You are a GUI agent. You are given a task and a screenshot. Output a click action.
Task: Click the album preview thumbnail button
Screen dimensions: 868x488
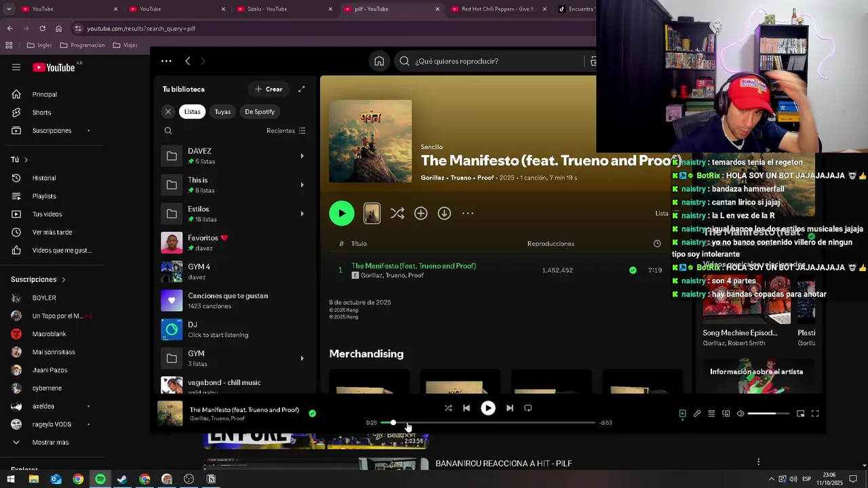372,213
